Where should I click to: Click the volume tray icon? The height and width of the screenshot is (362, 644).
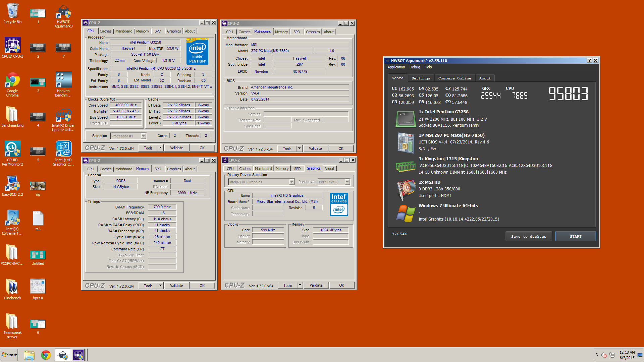(x=604, y=355)
